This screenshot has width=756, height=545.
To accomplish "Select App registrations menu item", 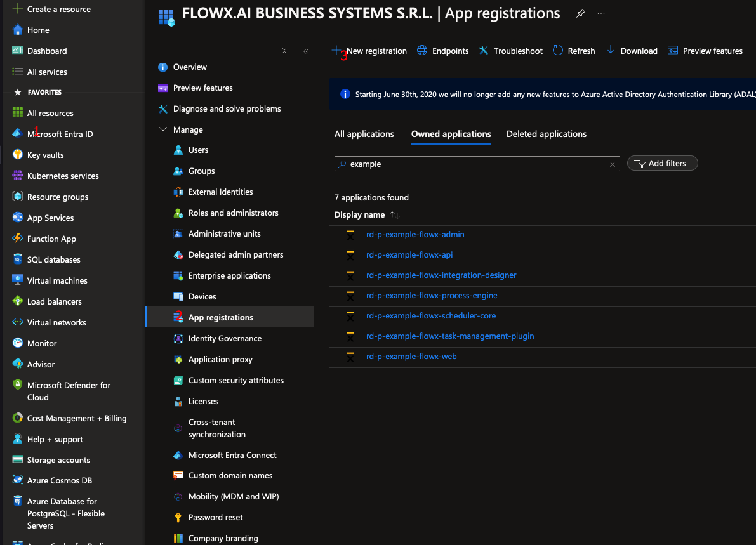I will 230,317.
